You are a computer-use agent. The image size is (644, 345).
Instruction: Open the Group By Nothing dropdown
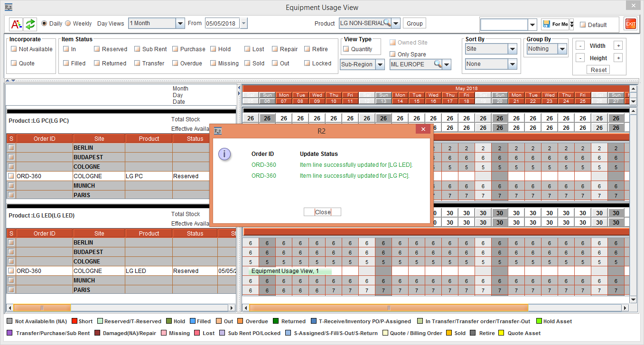[x=561, y=48]
